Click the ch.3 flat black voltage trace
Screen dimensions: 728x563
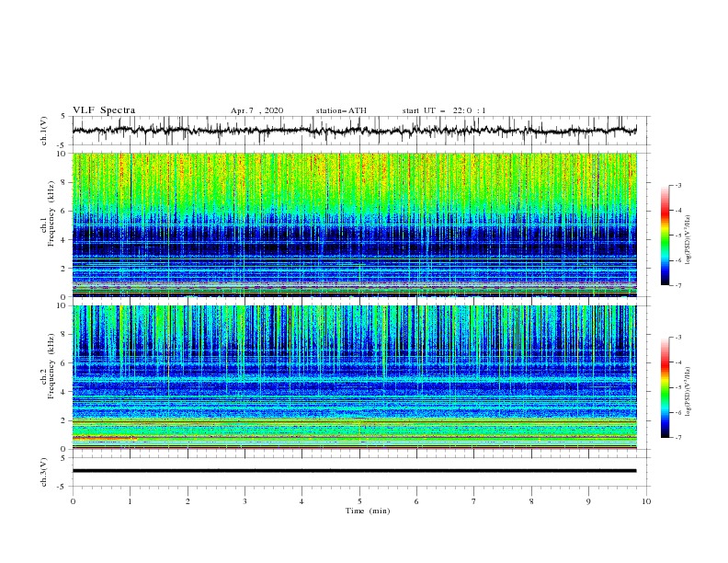pyautogui.click(x=354, y=471)
